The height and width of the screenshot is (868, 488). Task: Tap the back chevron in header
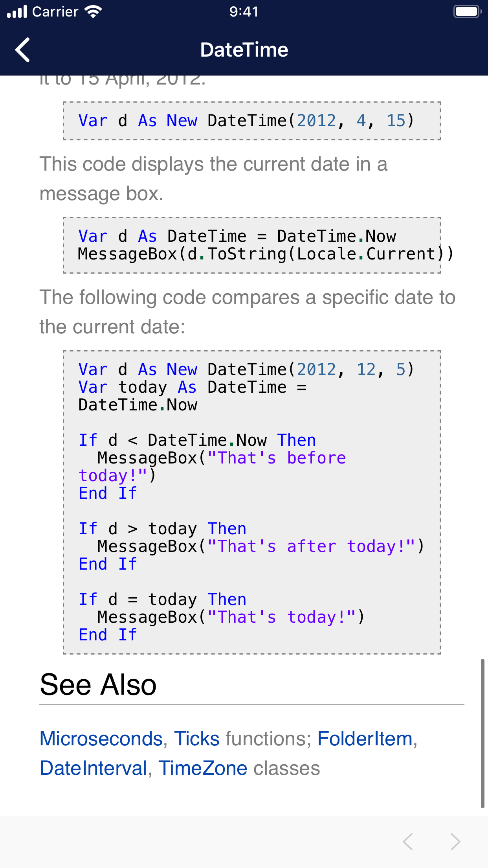pyautogui.click(x=23, y=50)
